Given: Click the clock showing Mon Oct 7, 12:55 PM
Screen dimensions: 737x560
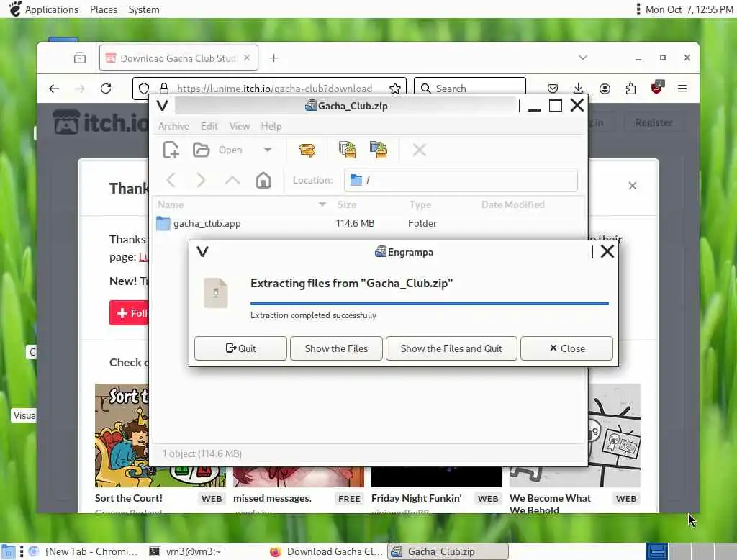Looking at the screenshot, I should [689, 9].
